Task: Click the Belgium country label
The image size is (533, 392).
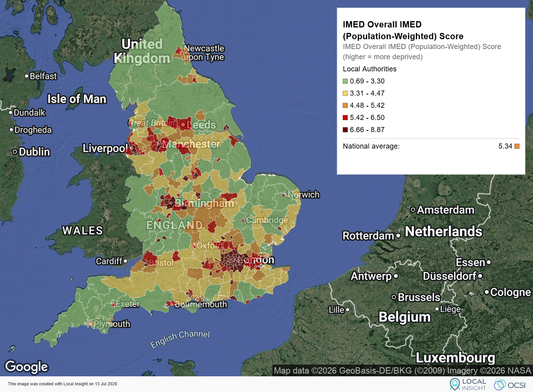Action: coord(404,317)
